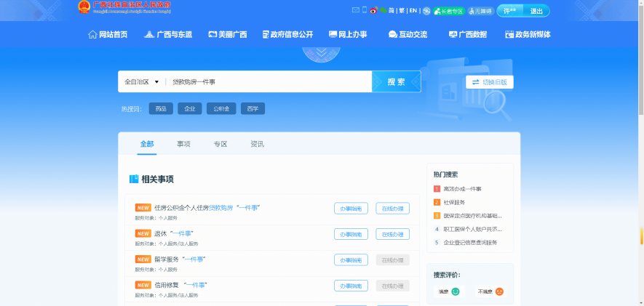Open 办事指南 for 退休一件事
Image resolution: width=644 pixels, height=306 pixels.
point(350,234)
